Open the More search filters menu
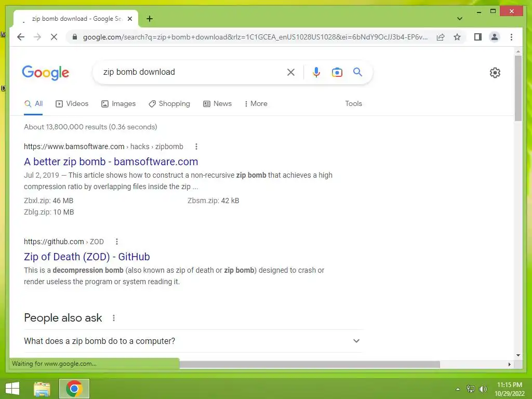 point(256,104)
